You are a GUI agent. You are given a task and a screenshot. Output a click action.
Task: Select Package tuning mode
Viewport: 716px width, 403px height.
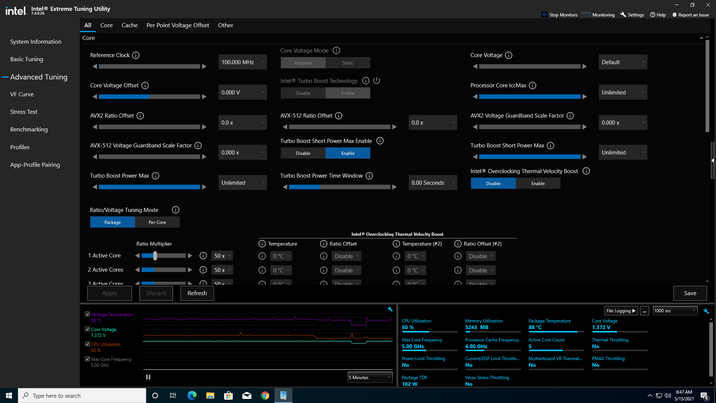[112, 222]
